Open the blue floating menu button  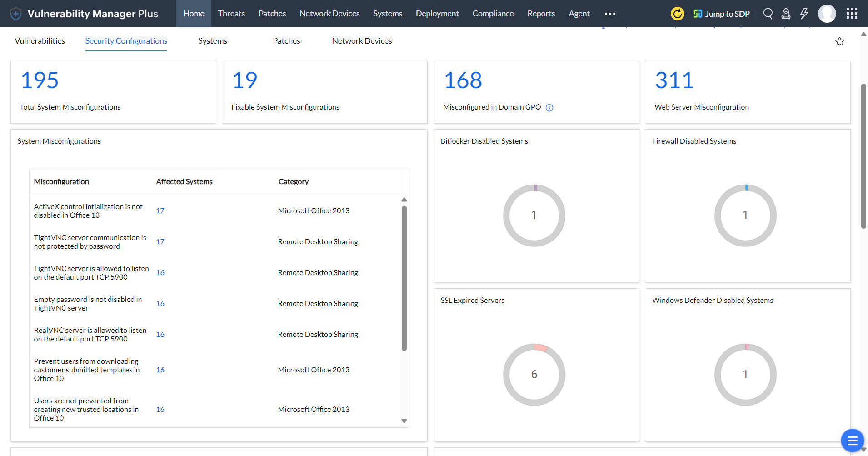point(852,440)
